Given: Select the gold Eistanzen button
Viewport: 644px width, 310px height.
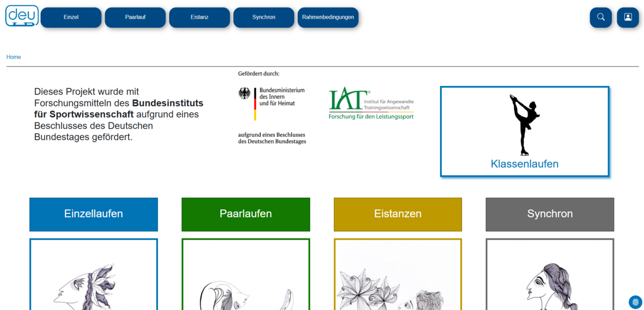Looking at the screenshot, I should (398, 214).
